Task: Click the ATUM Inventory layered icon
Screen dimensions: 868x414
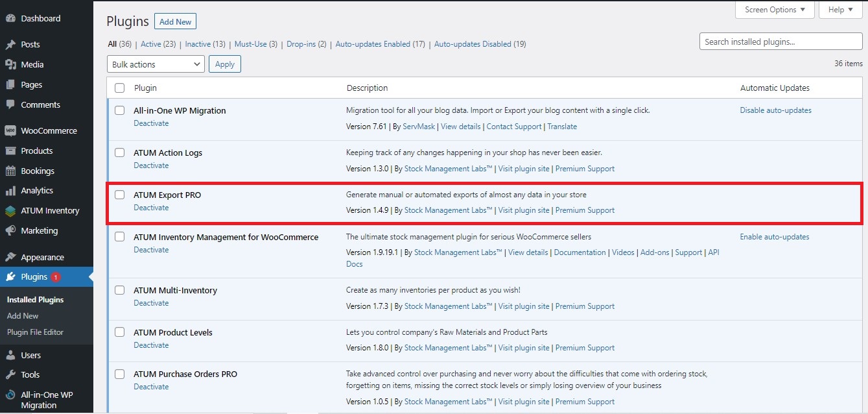Action: (10, 211)
